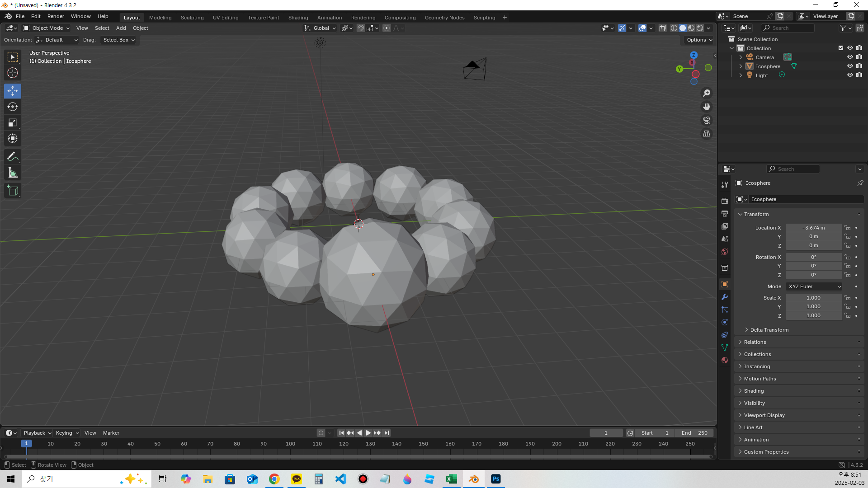868x488 pixels.
Task: Open the XYZ Euler rotation mode dropdown
Action: click(814, 286)
